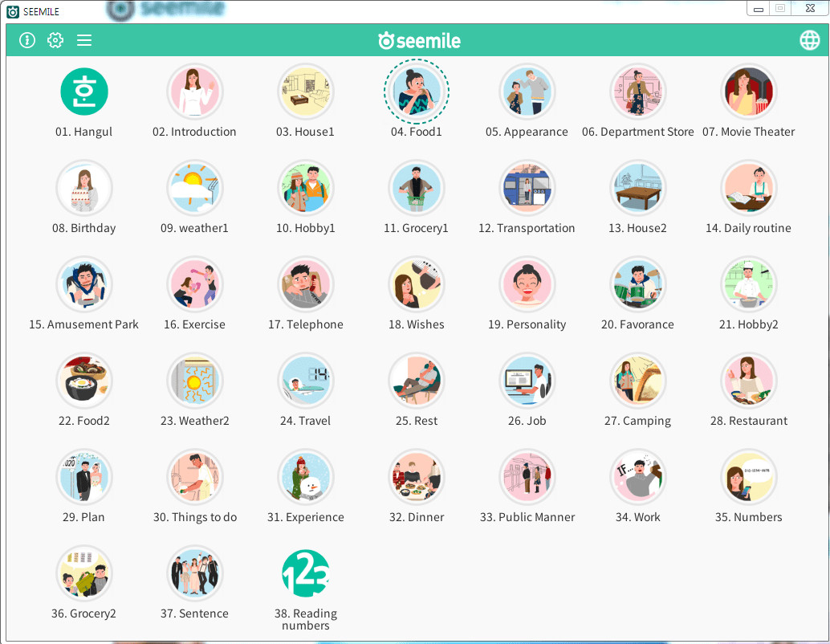Image resolution: width=830 pixels, height=644 pixels.
Task: Select the 28. Restaurant lesson thumbnail
Action: 749,381
